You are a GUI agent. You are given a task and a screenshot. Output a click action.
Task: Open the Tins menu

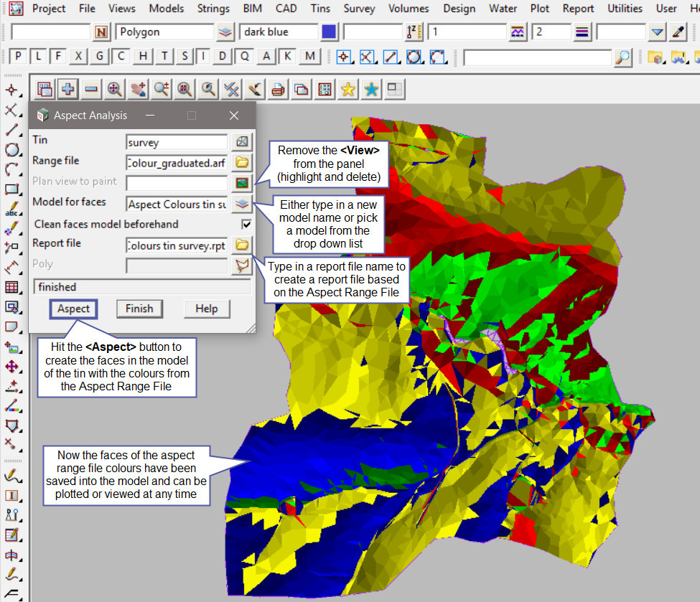321,9
